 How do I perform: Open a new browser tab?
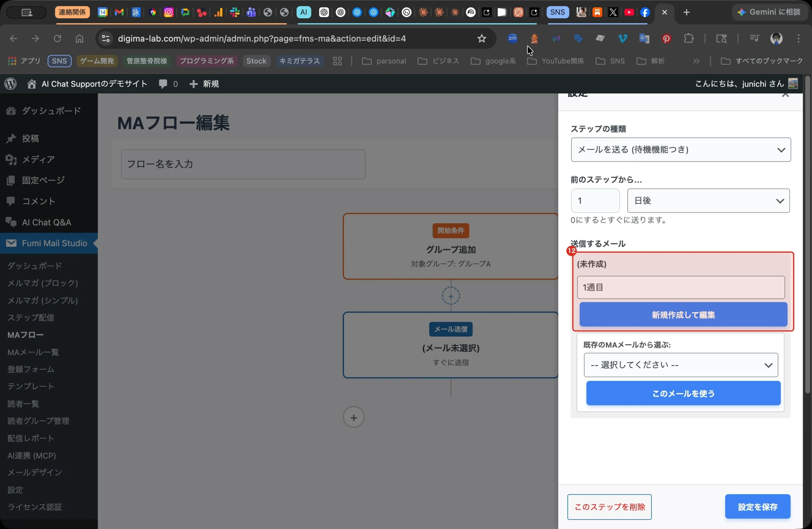[x=686, y=12]
